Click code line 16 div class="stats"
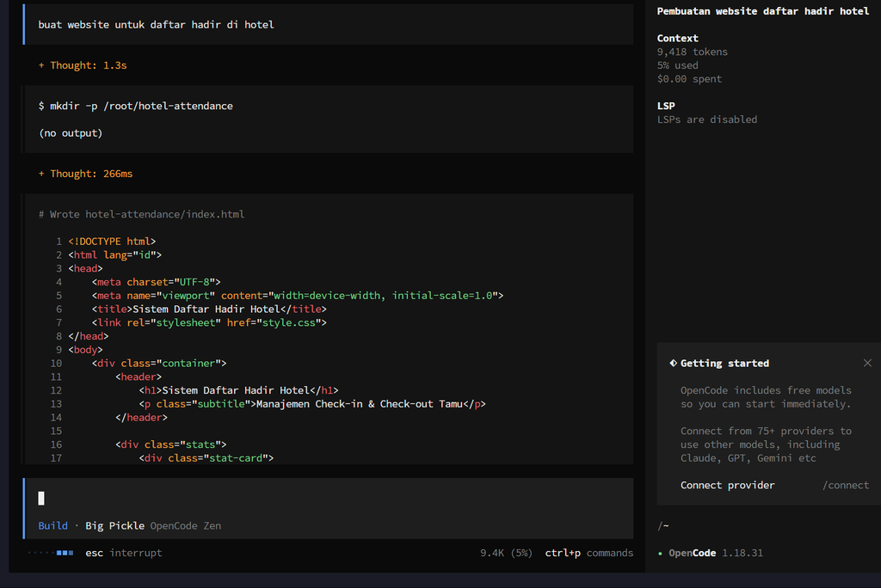This screenshot has width=881, height=588. 171,444
